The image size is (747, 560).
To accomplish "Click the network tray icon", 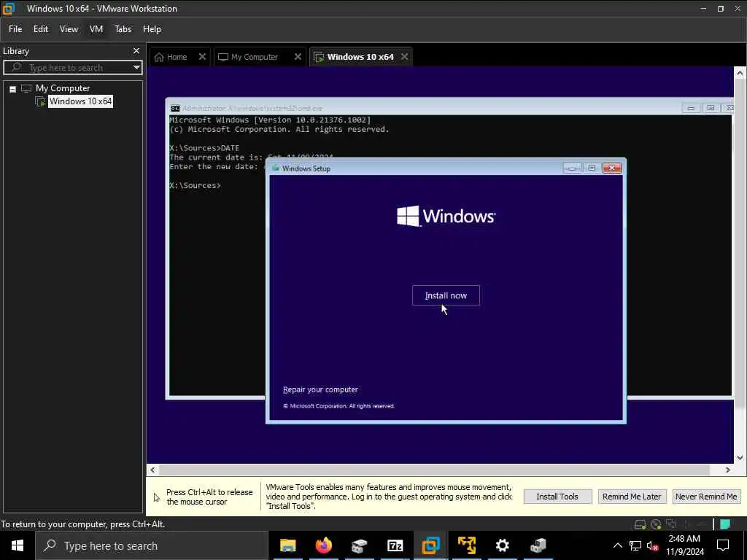I will [635, 545].
